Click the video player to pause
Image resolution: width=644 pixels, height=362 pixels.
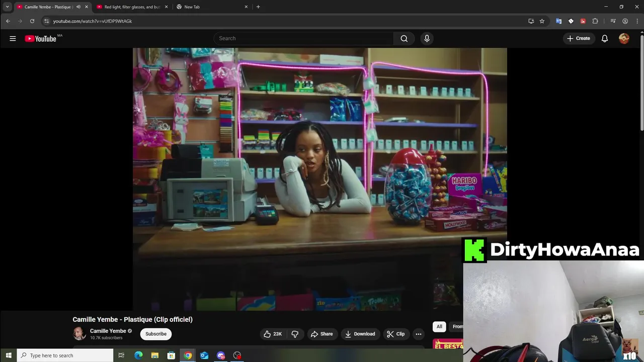(319, 178)
